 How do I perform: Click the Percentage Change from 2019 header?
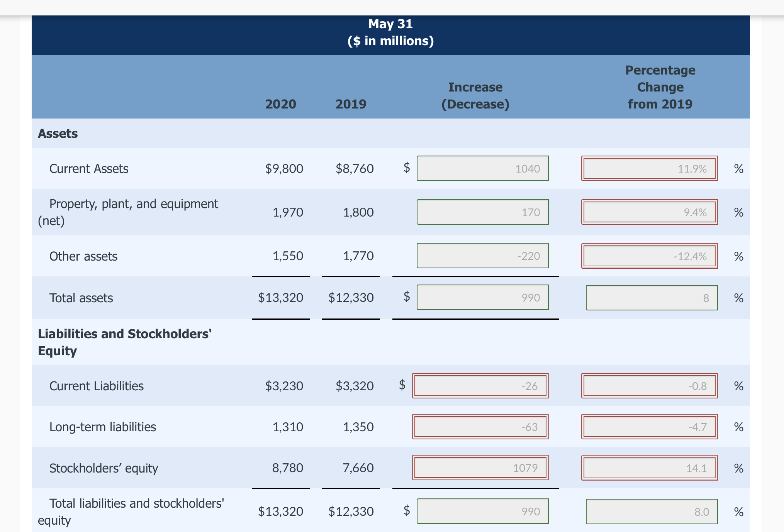pyautogui.click(x=660, y=87)
